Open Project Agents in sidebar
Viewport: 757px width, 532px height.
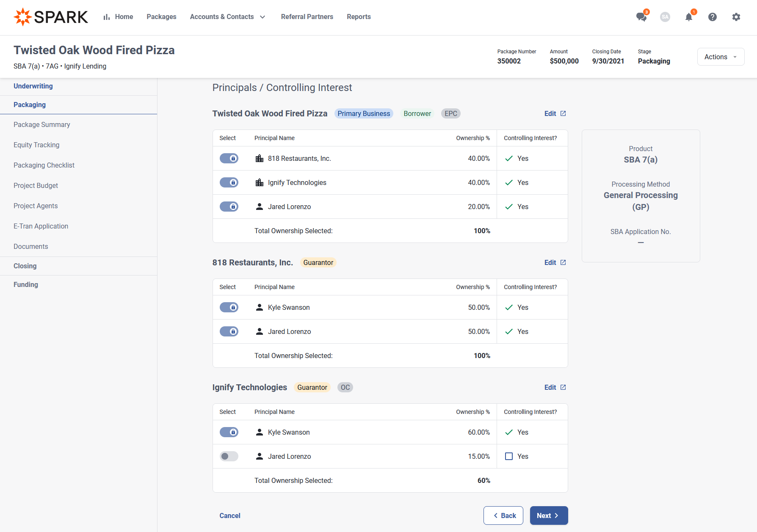click(36, 206)
